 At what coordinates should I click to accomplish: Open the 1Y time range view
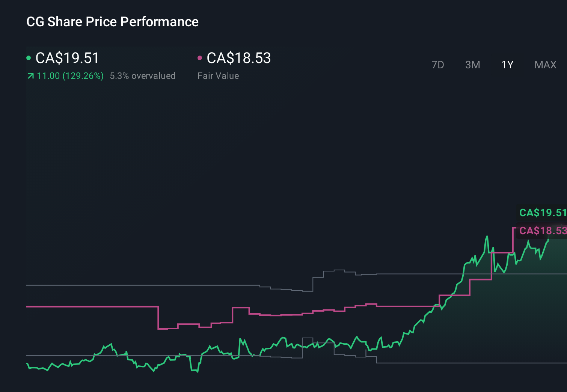click(x=507, y=65)
